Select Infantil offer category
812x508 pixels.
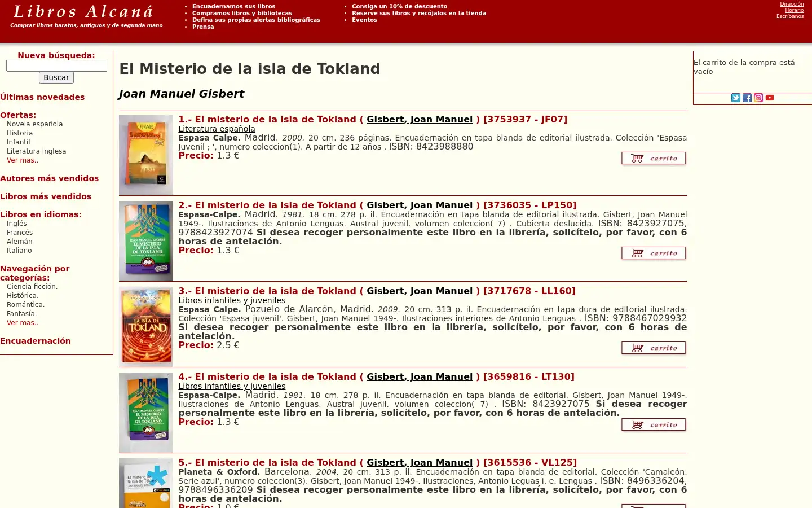19,142
